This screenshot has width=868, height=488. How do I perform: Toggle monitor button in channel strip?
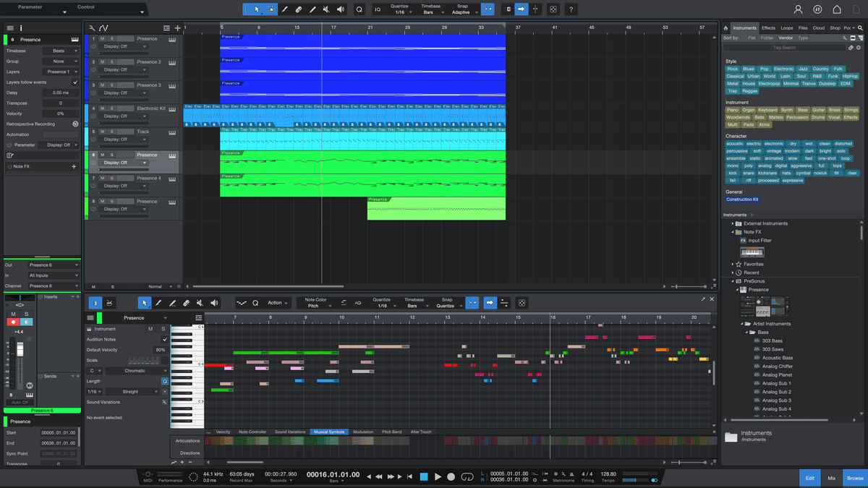pos(27,321)
